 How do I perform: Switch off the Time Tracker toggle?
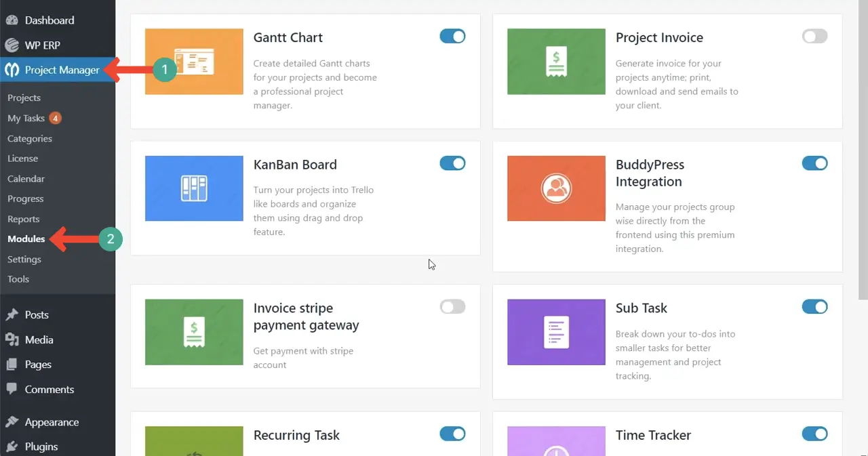814,434
